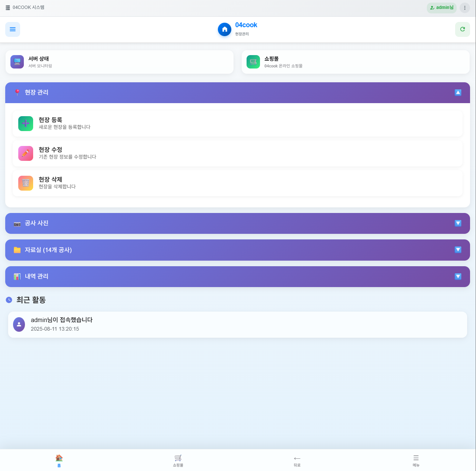This screenshot has height=471, width=476.
Task: Open 현장 수정 to edit site info
Action: pos(238,153)
